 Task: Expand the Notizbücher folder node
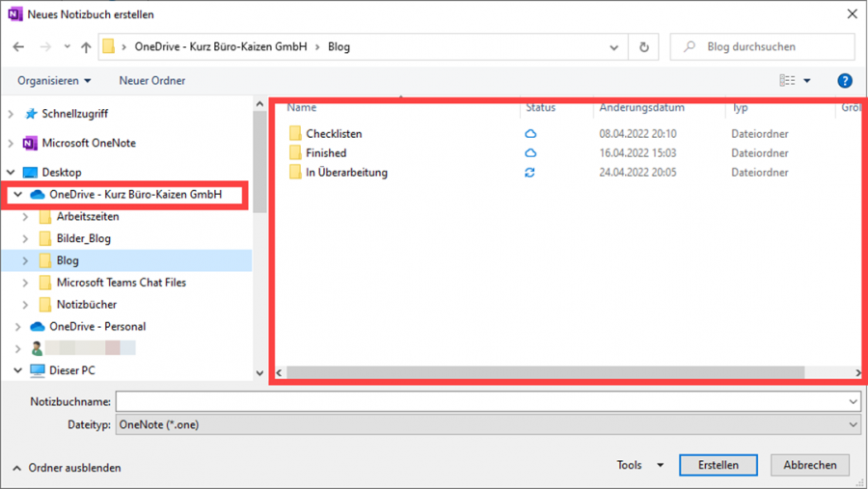pyautogui.click(x=25, y=305)
